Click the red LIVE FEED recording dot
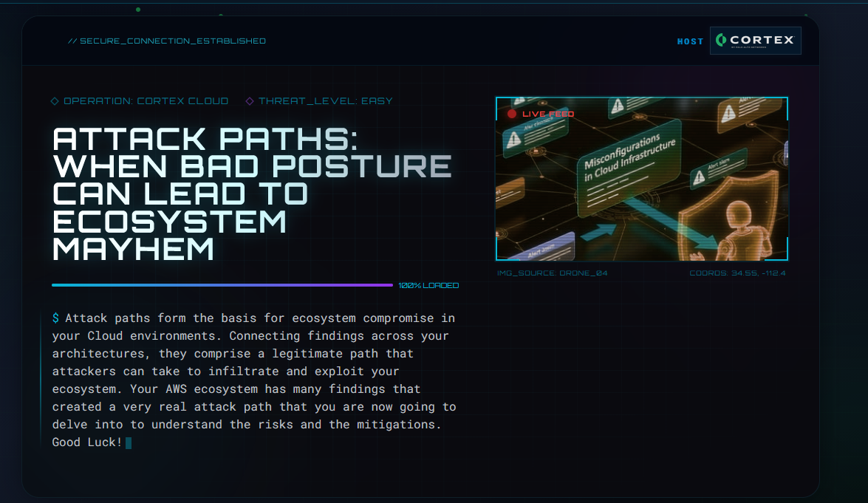 coord(512,114)
